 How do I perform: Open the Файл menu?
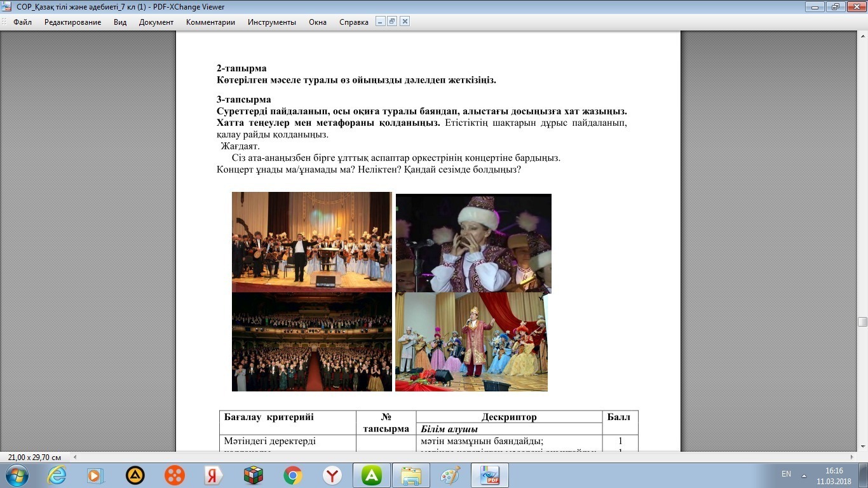coord(22,22)
